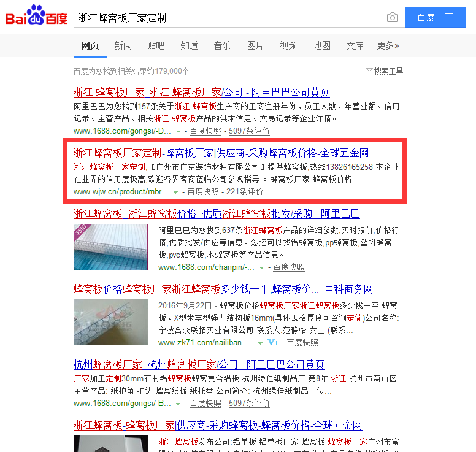This screenshot has height=452, width=476.
Task: Click the V1 verification badge icon
Action: (273, 343)
